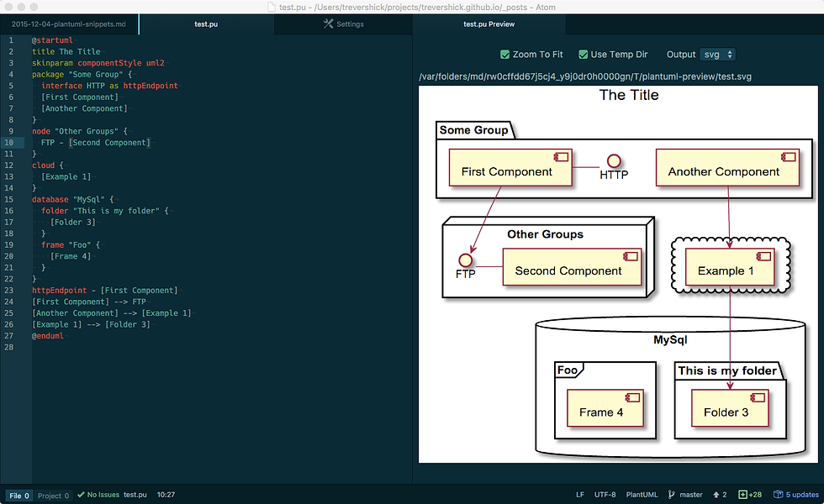Image resolution: width=824 pixels, height=504 pixels.
Task: Click the +28 git diff icon
Action: point(742,495)
